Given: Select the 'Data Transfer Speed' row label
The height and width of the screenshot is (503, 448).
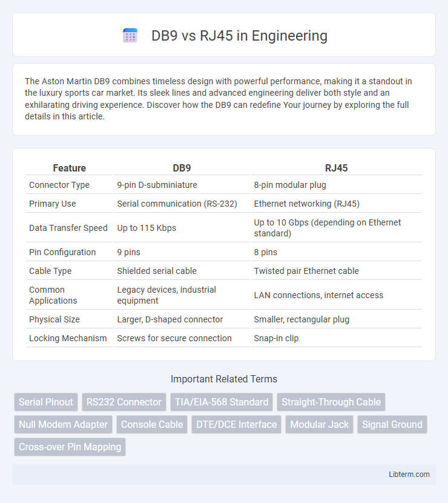Looking at the screenshot, I should 68,228.
